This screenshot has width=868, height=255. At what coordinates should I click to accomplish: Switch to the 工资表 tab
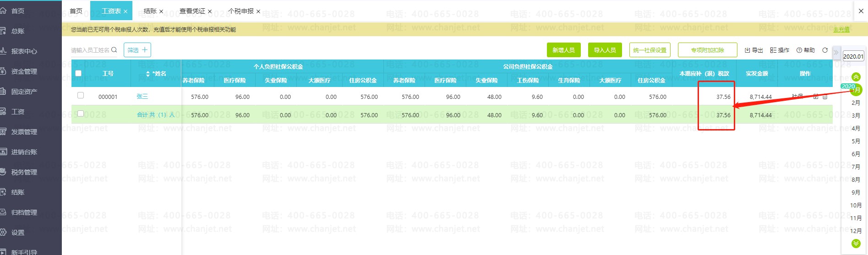point(111,11)
